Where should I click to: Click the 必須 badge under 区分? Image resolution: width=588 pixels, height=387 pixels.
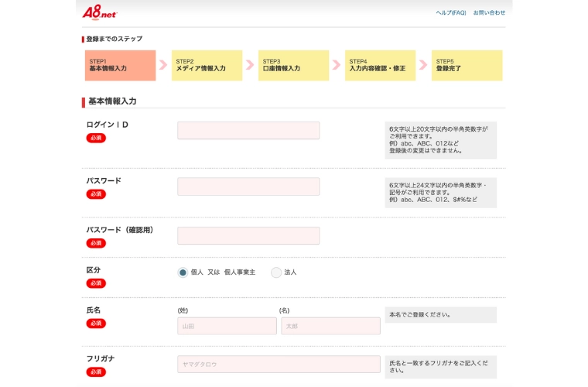tap(96, 283)
